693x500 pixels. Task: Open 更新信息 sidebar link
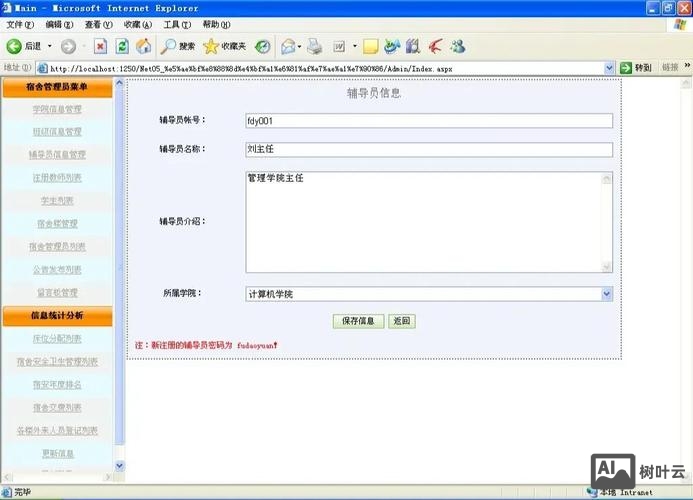[x=58, y=454]
